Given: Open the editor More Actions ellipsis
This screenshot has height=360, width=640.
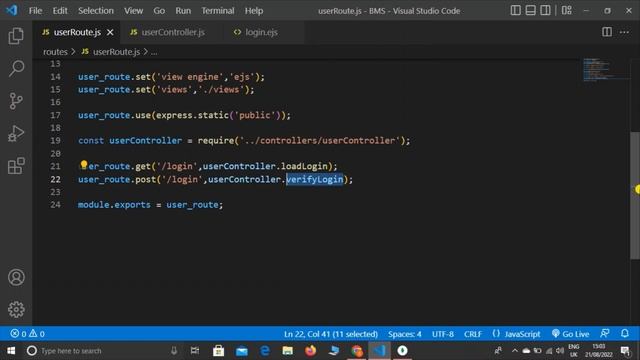Looking at the screenshot, I should tap(624, 32).
